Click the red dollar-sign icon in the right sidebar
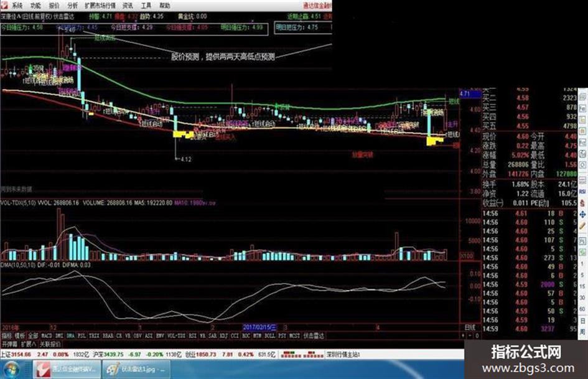Viewport: 588px width, 379px height. pos(582,203)
